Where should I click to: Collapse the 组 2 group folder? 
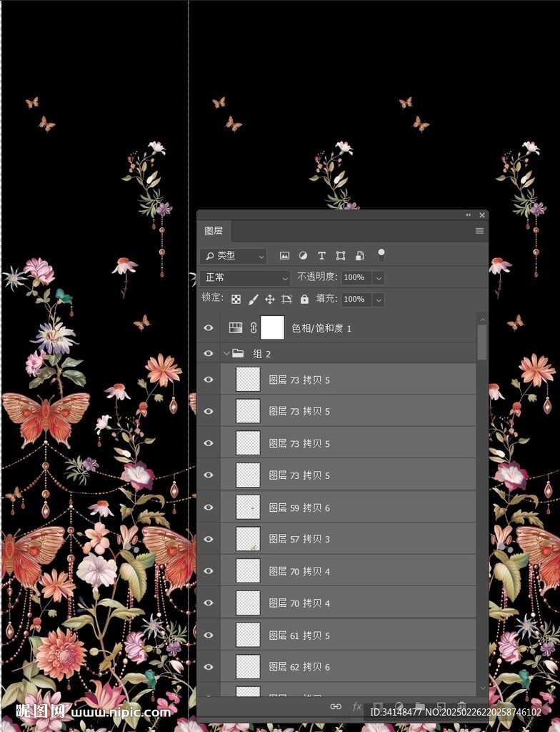tap(226, 354)
